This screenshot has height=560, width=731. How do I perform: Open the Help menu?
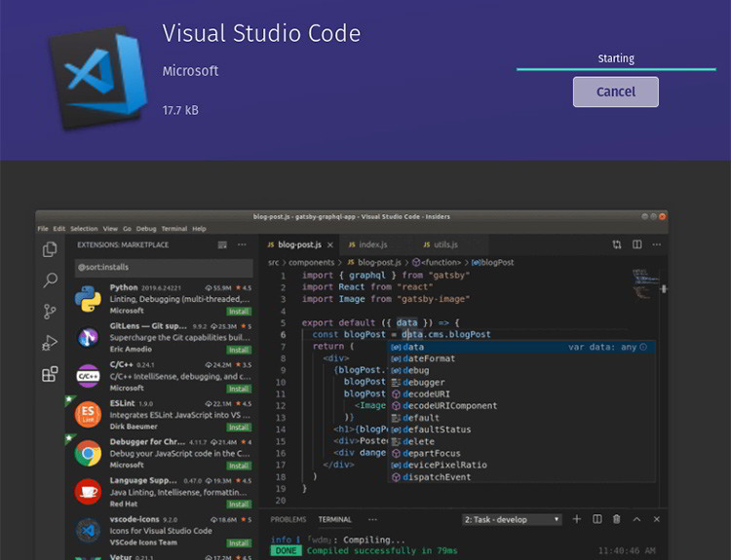(x=199, y=229)
